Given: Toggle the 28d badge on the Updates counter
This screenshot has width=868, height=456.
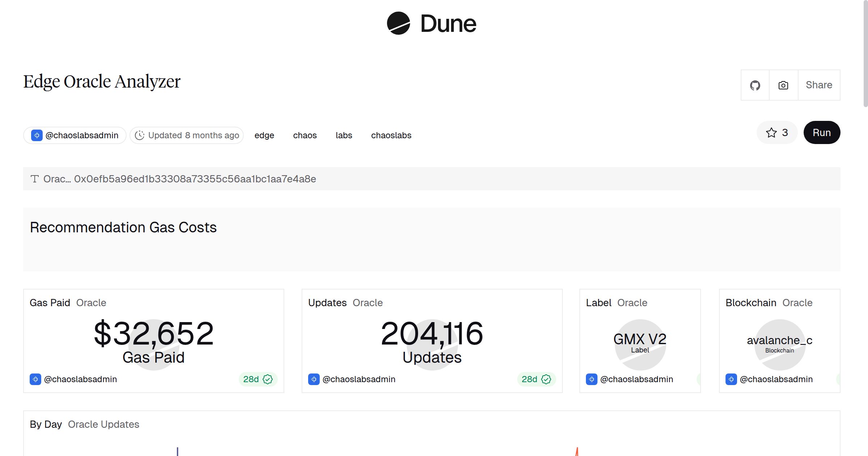Looking at the screenshot, I should 537,379.
